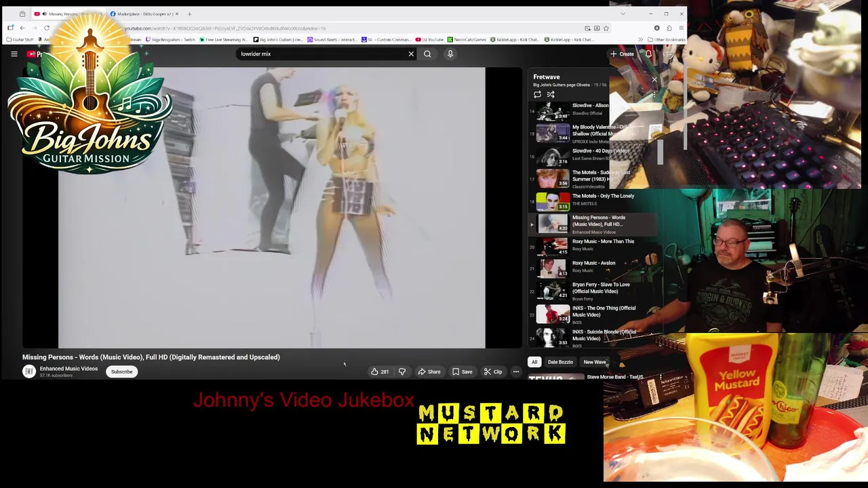Image resolution: width=868 pixels, height=488 pixels.
Task: Toggle shuffle for the Fretwave playlist
Action: coord(551,94)
